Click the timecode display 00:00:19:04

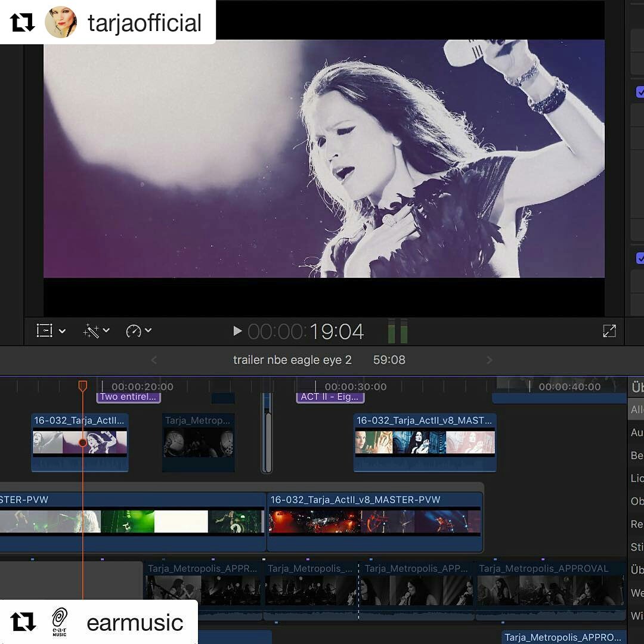click(306, 332)
